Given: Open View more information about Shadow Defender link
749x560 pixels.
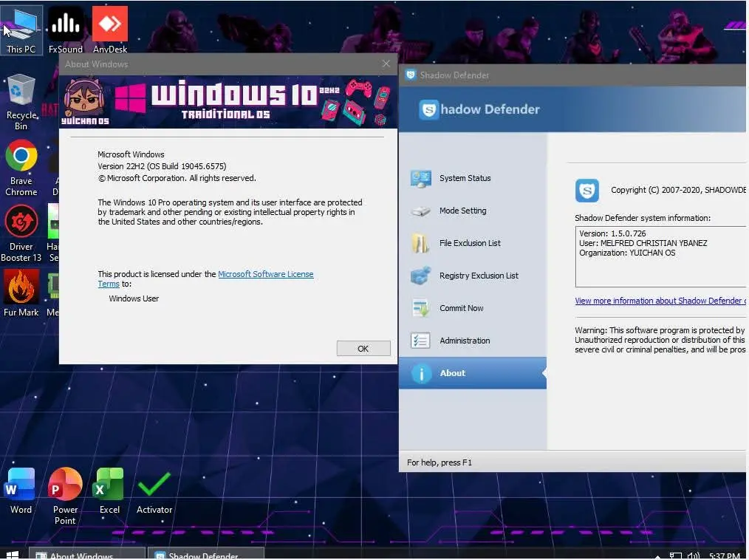Looking at the screenshot, I should point(660,301).
